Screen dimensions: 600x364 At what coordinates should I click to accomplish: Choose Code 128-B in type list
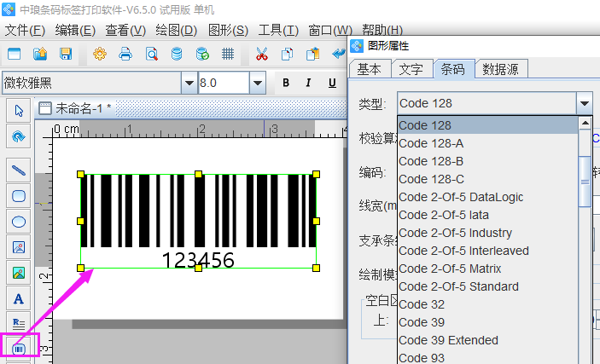tap(487, 161)
